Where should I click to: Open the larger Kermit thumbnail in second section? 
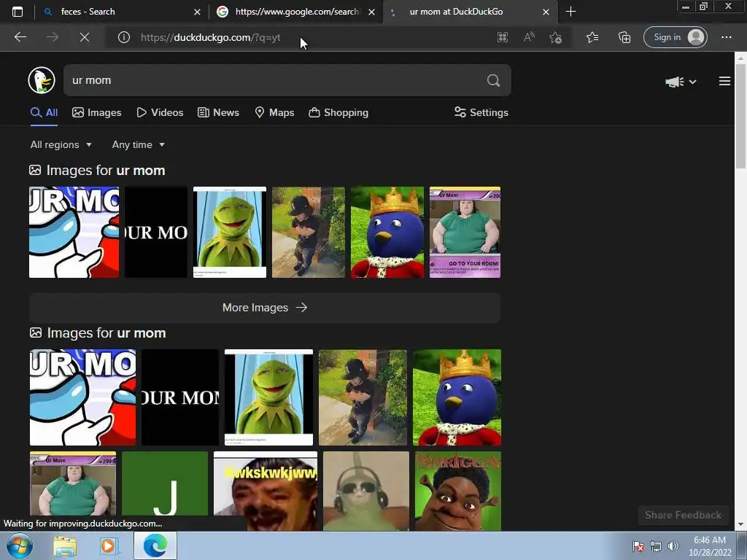click(268, 397)
